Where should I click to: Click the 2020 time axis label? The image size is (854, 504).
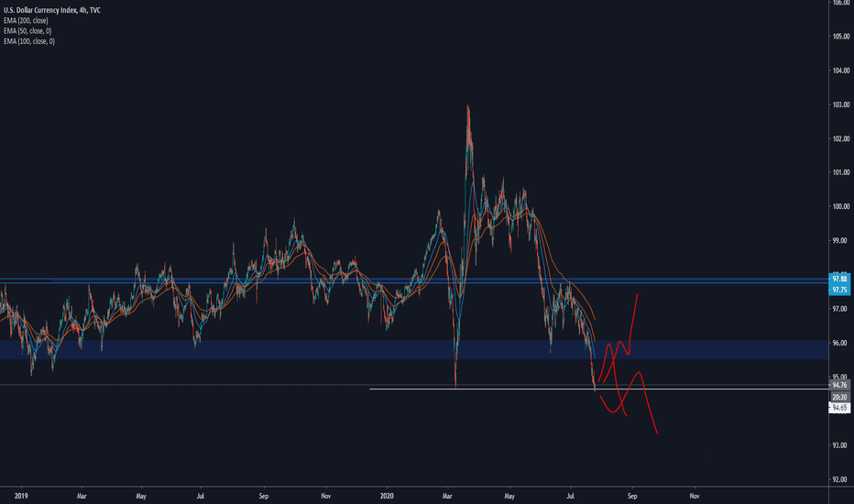pos(387,496)
